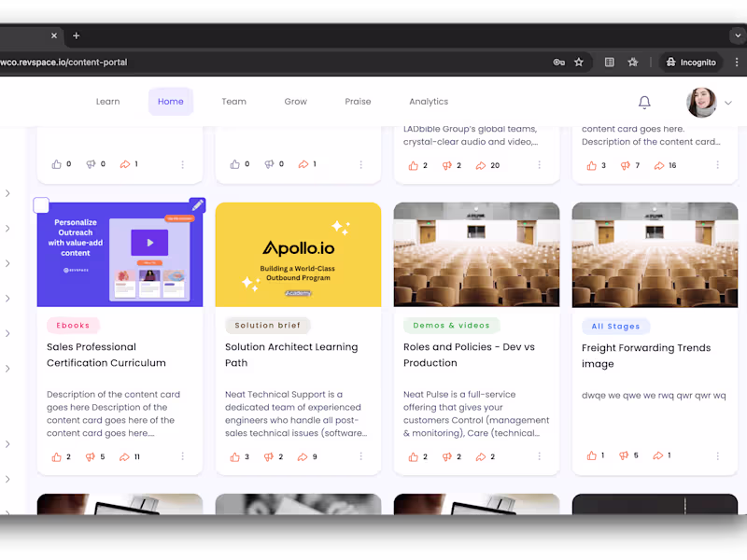Open a new browser tab
Image resolution: width=747 pixels, height=560 pixels.
(77, 35)
